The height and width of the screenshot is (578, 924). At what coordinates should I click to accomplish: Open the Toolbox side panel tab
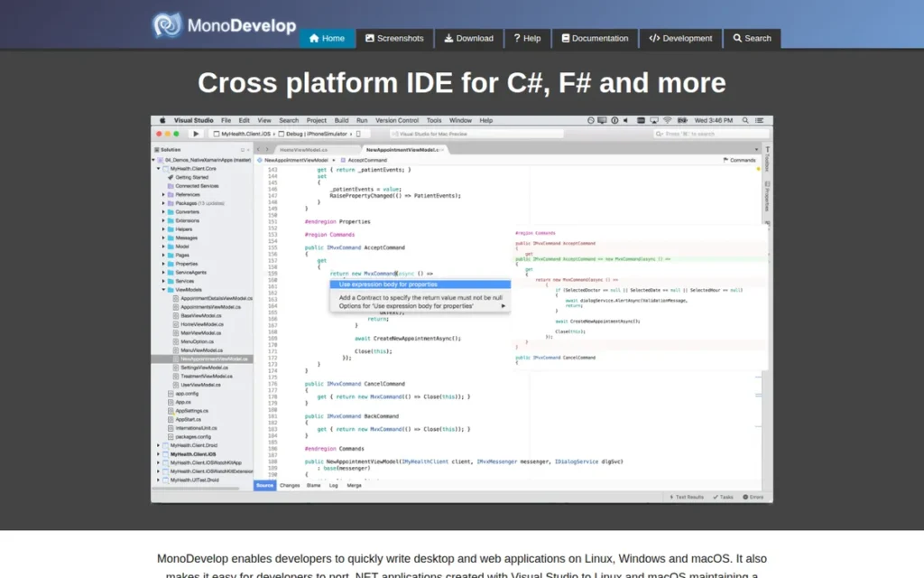[x=767, y=159]
